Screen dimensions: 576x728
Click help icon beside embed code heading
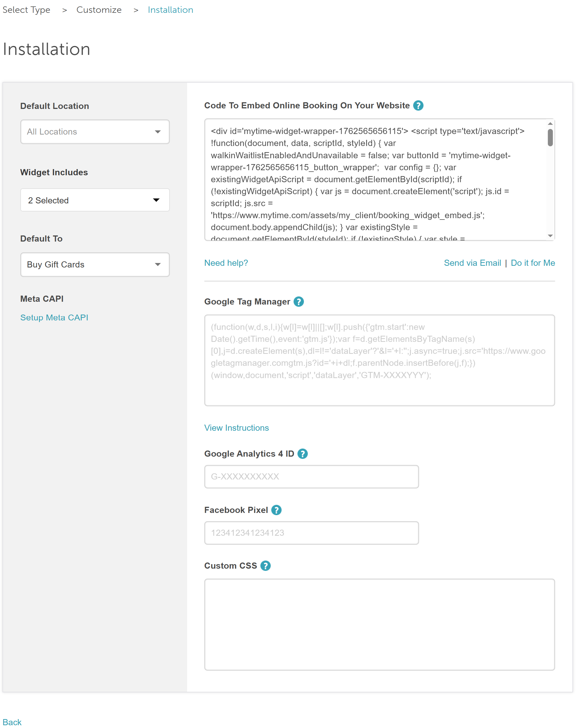coord(418,106)
